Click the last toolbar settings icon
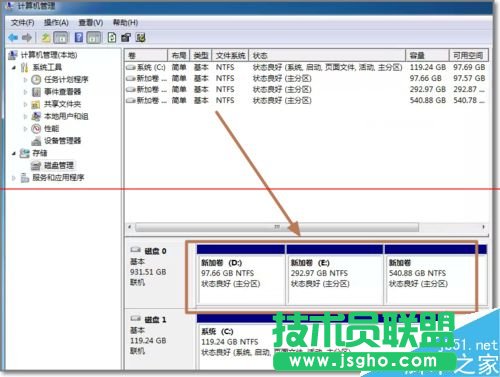The height and width of the screenshot is (377, 500). coord(140,38)
